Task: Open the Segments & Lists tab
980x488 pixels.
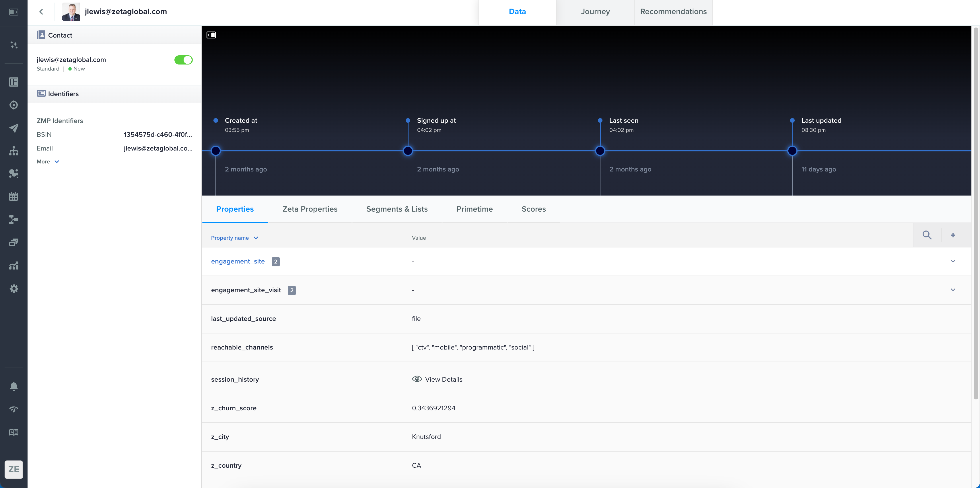Action: pos(396,209)
